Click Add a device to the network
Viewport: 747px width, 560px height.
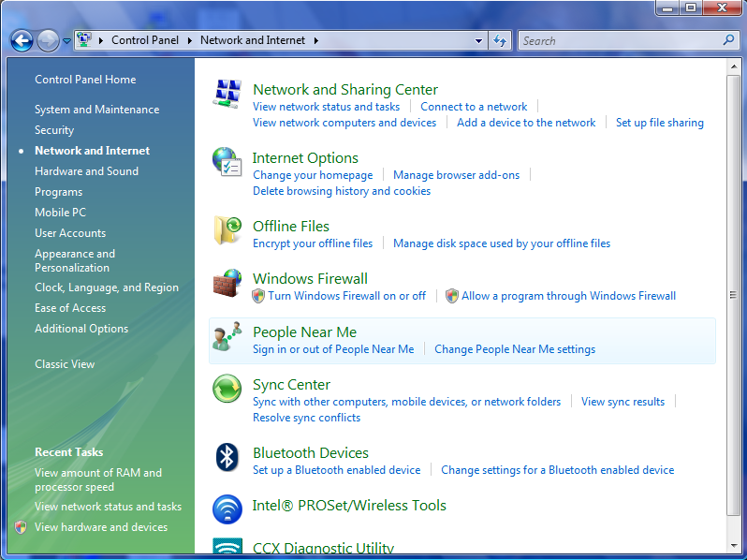tap(526, 123)
